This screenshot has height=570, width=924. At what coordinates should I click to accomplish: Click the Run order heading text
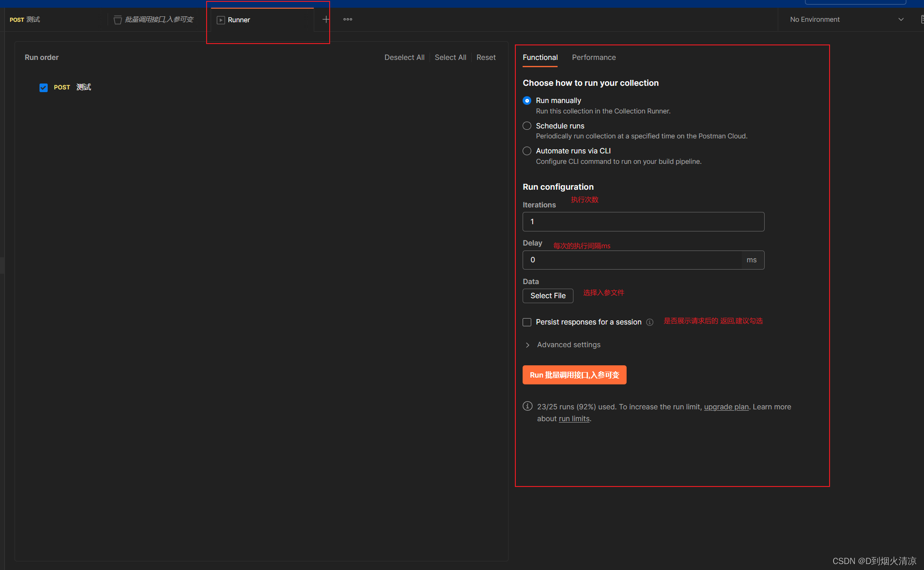pyautogui.click(x=41, y=58)
